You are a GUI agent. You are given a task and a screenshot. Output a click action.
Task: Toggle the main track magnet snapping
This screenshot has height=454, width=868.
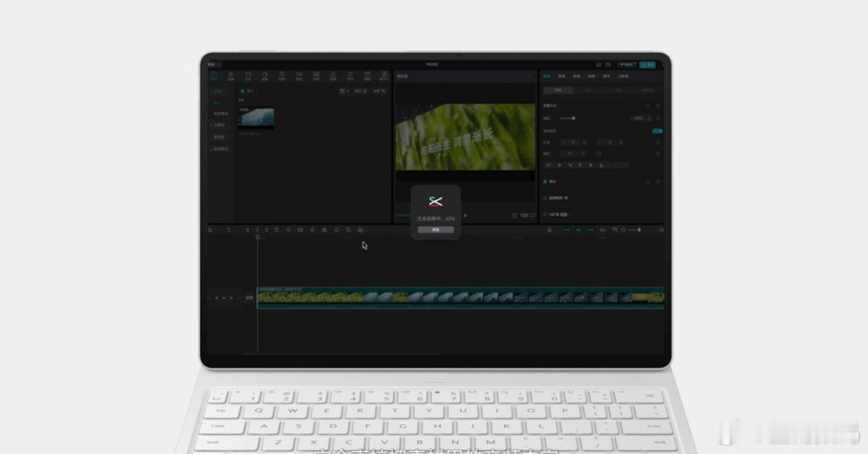coord(566,230)
